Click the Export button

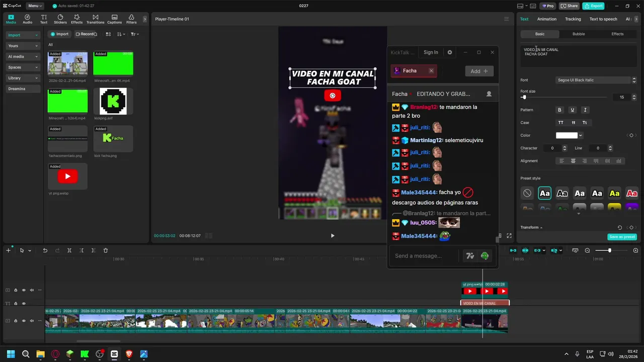593,6
